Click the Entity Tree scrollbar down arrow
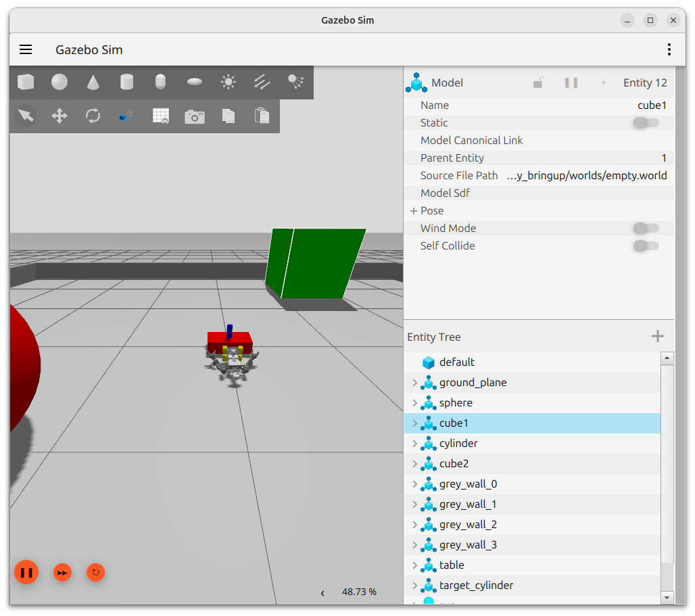Screen dimensions: 695x616 [x=667, y=597]
